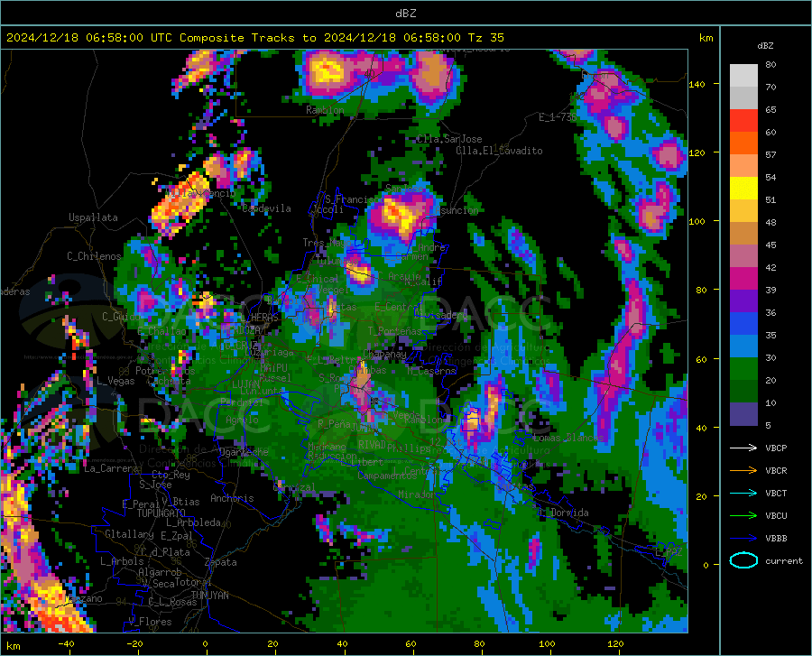Click the 'V_Flores' place label on map
This screenshot has width=812, height=656.
tap(150, 622)
